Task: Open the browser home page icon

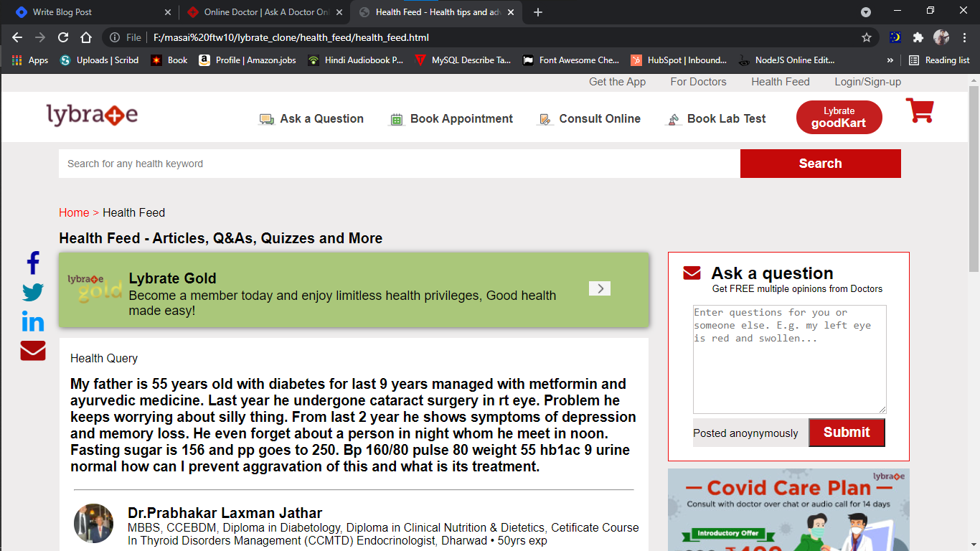Action: coord(86,37)
